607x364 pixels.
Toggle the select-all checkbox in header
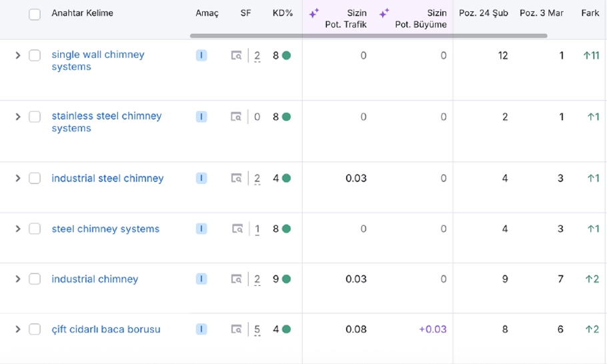[35, 14]
